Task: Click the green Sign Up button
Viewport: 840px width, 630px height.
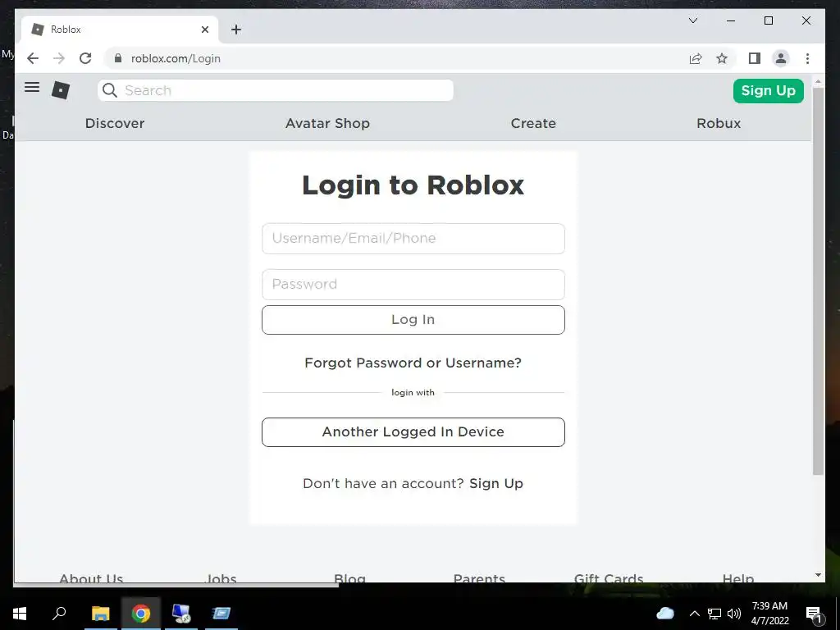Action: 768,90
